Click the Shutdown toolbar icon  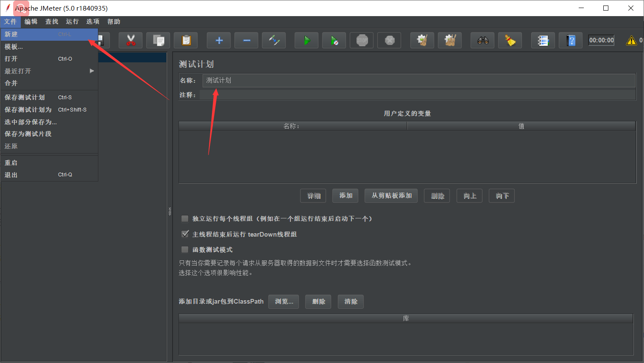389,40
